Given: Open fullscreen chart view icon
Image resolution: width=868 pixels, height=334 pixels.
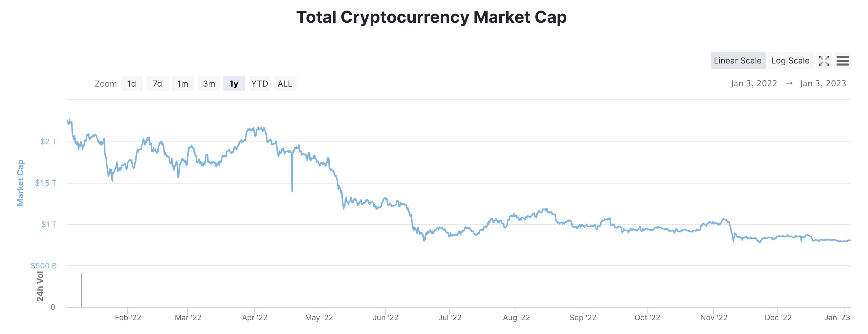Looking at the screenshot, I should pos(824,61).
